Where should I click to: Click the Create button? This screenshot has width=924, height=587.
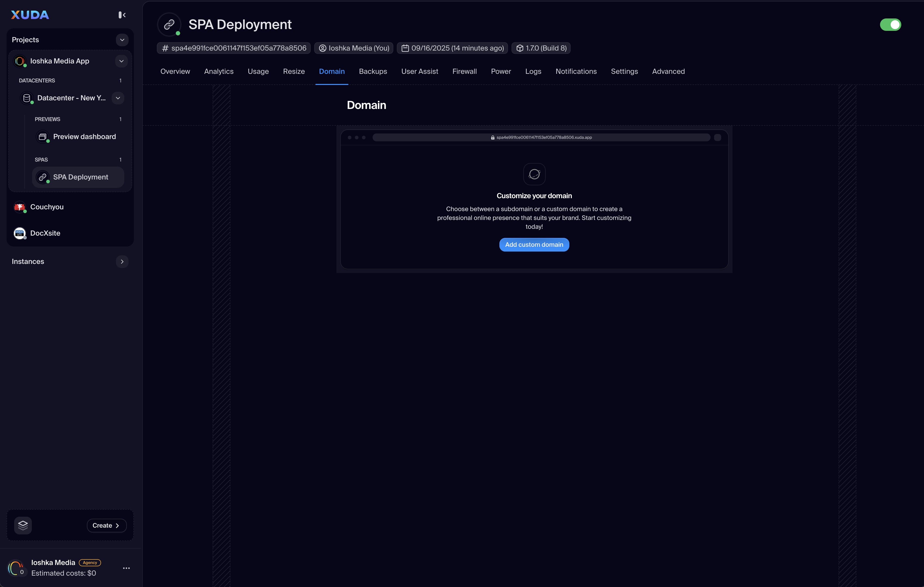click(x=106, y=525)
